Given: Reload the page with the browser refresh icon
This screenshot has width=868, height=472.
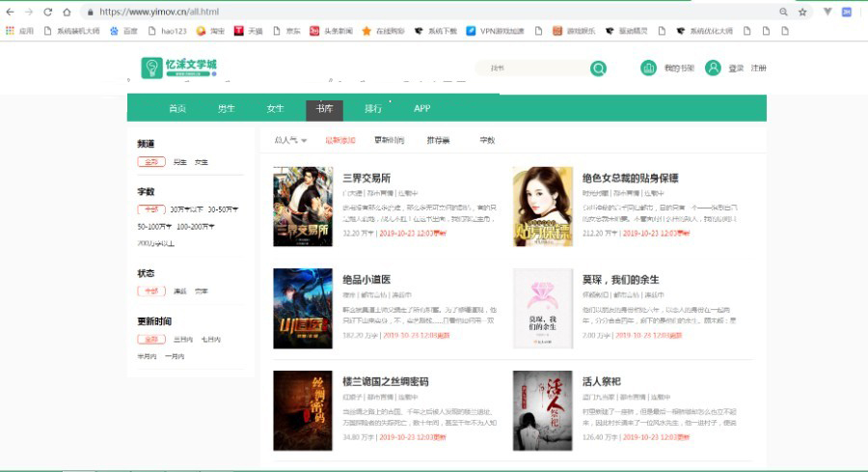Looking at the screenshot, I should coord(46,13).
